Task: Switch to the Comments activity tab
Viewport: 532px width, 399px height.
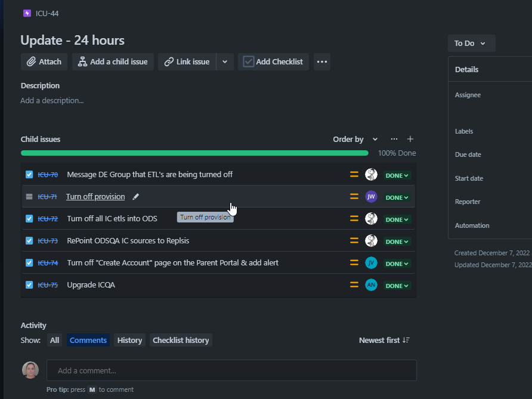Action: click(x=88, y=340)
